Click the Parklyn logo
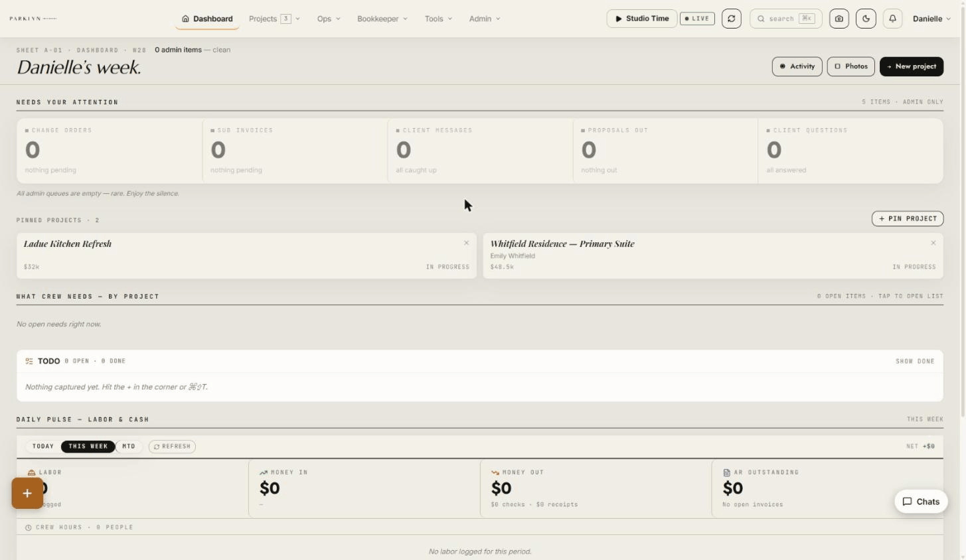966x560 pixels. 33,19
